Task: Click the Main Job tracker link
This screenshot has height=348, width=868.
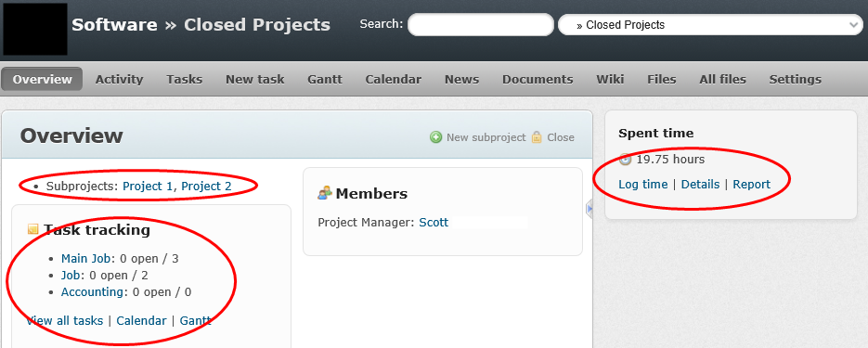Action: tap(86, 258)
